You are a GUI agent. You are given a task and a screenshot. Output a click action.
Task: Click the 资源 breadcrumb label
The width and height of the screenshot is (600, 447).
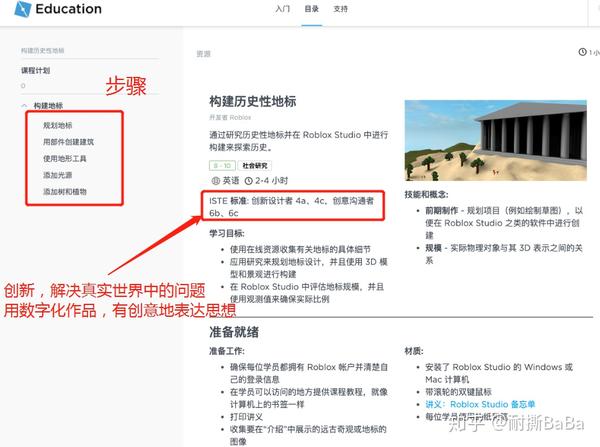tap(203, 54)
